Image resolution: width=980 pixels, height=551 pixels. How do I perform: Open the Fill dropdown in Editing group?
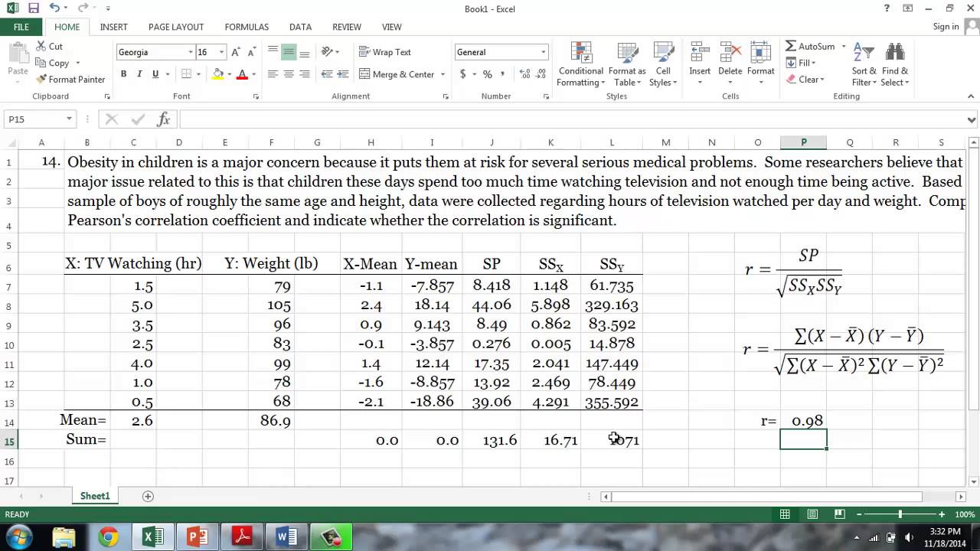pos(801,63)
